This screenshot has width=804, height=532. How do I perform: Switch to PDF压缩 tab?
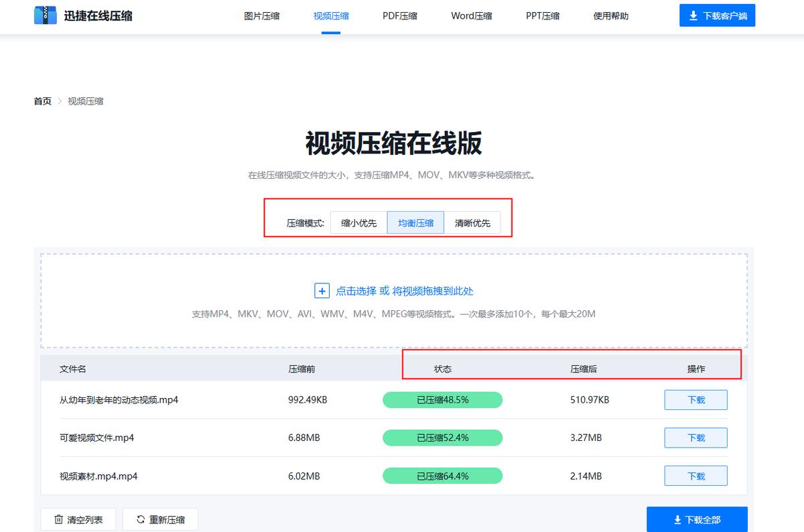[x=399, y=15]
